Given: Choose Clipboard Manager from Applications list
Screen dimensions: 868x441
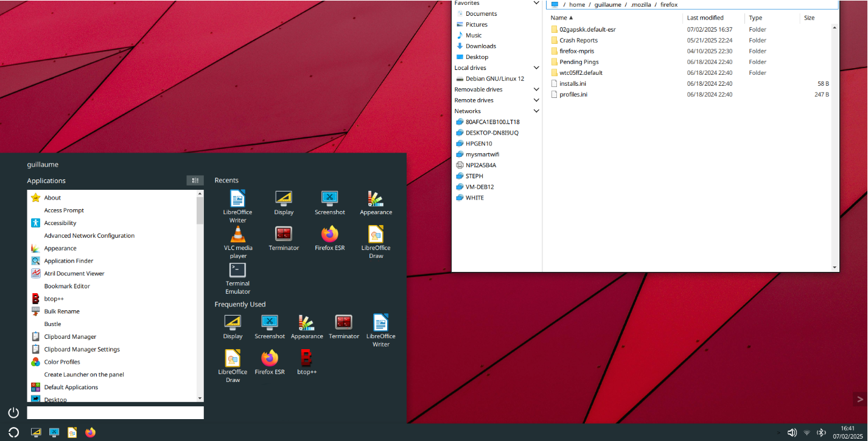Looking at the screenshot, I should pos(70,337).
